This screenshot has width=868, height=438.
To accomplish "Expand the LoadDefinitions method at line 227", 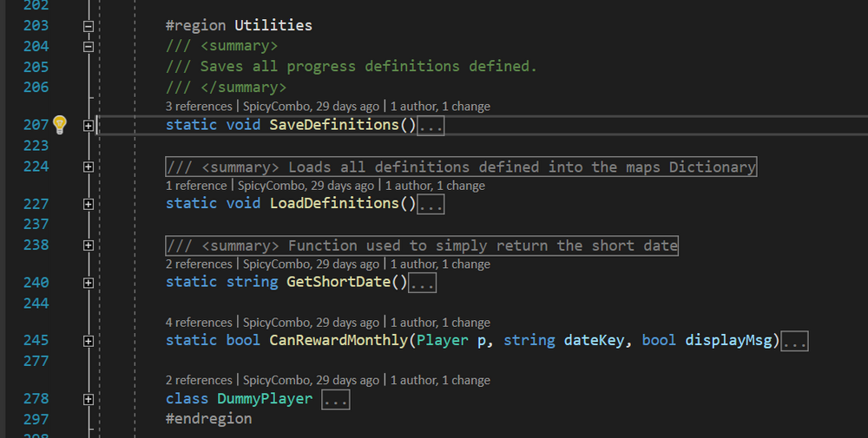I will 88,204.
